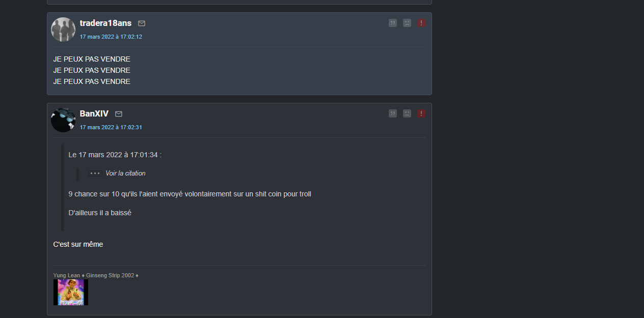The image size is (644, 318).
Task: Blacklist user BanXIV via sad-face icon
Action: 407,113
